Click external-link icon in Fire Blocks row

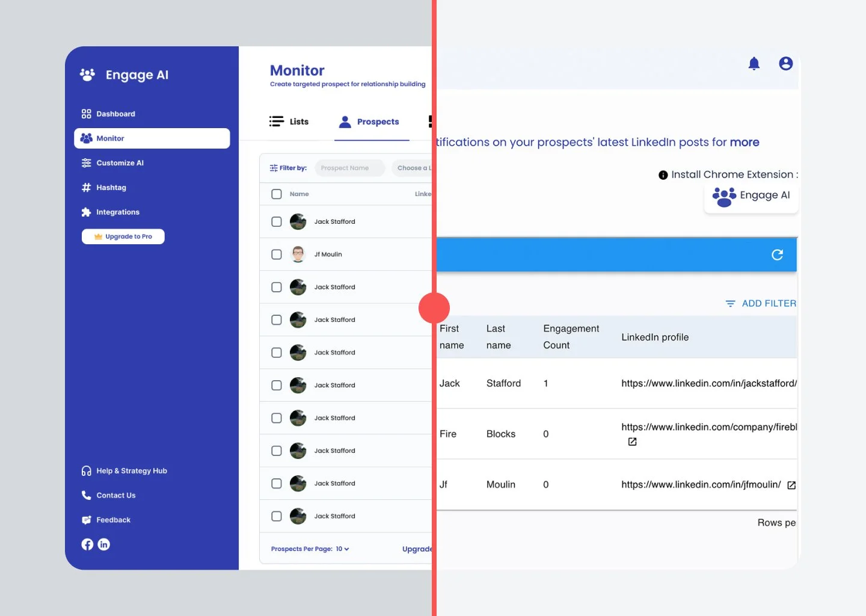[x=632, y=442]
